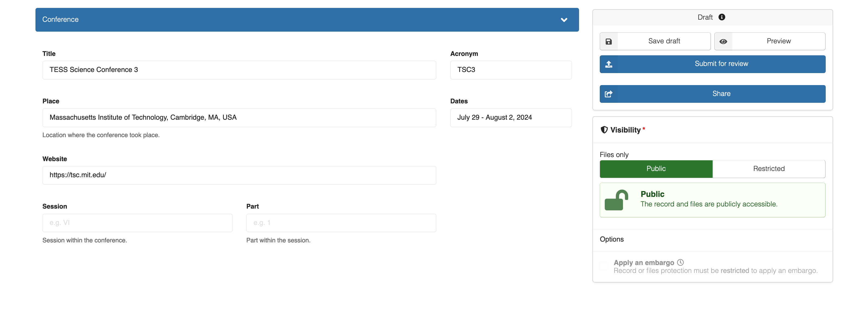Edit the Place field with MIT address
Image resolution: width=868 pixels, height=331 pixels.
[239, 118]
